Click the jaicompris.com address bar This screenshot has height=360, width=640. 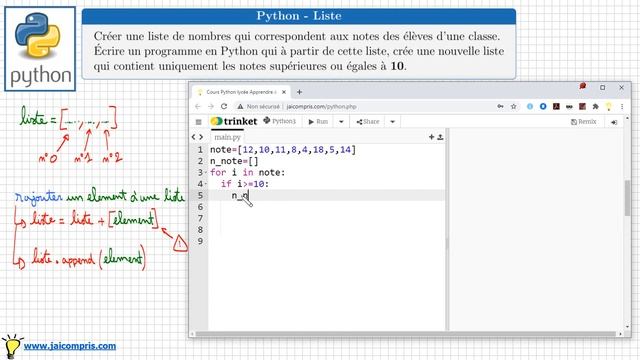click(x=322, y=107)
